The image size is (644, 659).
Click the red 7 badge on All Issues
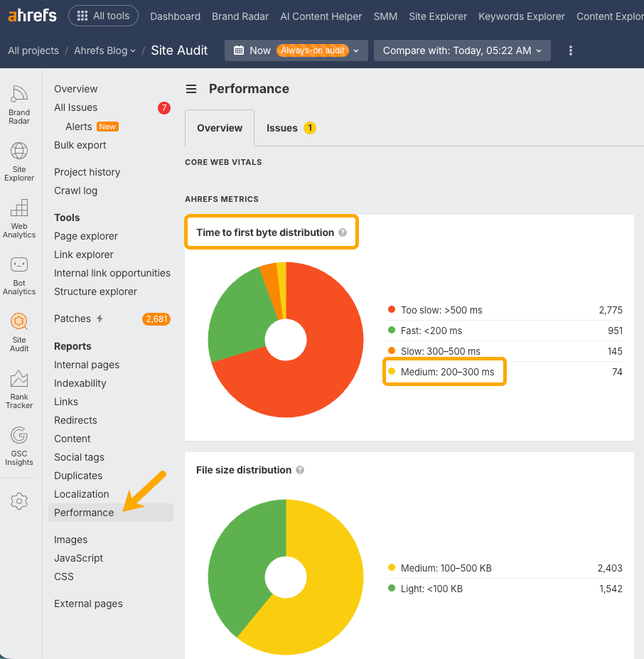pyautogui.click(x=164, y=108)
